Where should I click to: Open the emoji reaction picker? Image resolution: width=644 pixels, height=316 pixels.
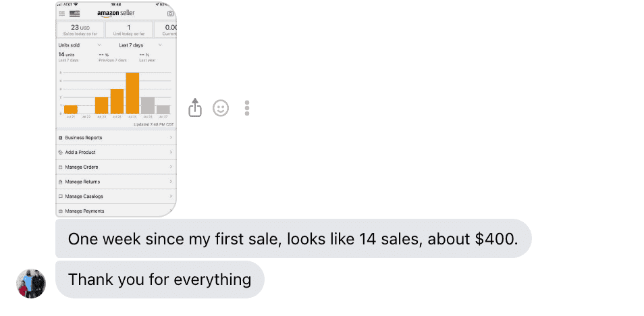tap(221, 108)
